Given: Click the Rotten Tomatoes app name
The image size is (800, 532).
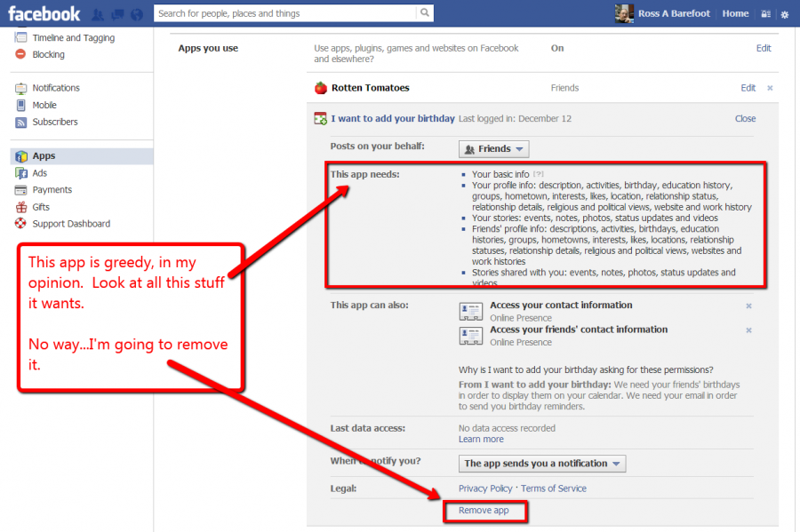Looking at the screenshot, I should pos(371,88).
